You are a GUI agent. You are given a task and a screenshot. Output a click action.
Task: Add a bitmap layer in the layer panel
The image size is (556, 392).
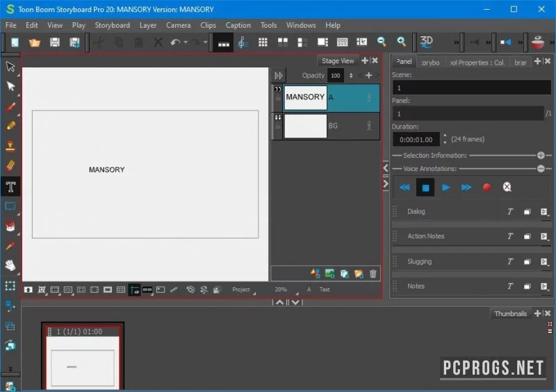[x=329, y=274]
